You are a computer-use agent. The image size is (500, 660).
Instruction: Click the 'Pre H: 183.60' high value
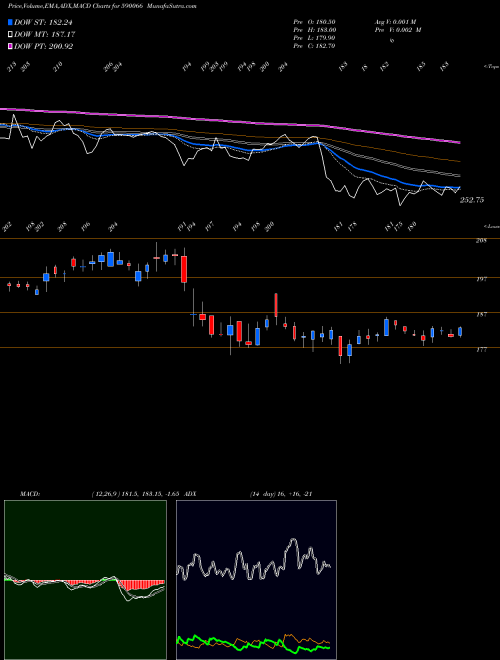tap(314, 30)
